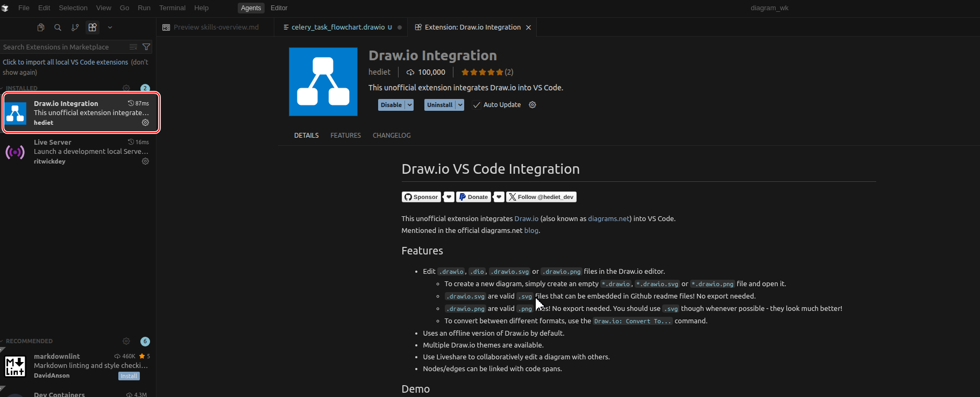Install the markdownlint extension

(129, 376)
